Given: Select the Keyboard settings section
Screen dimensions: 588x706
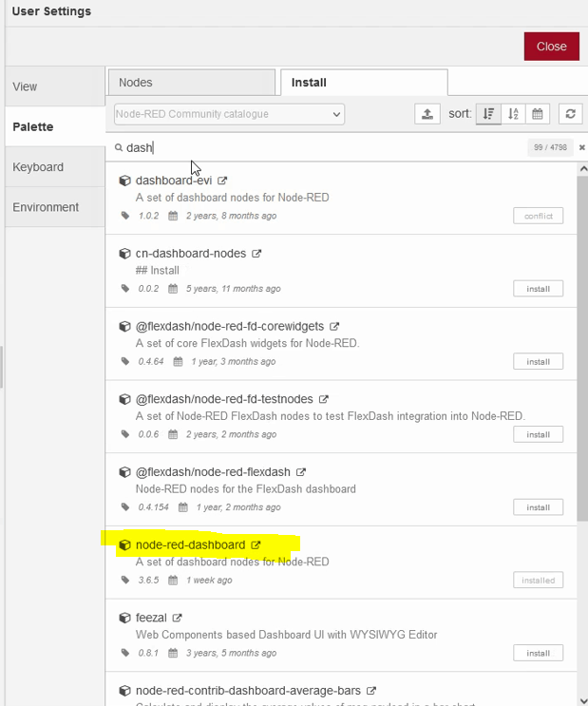Looking at the screenshot, I should [38, 167].
